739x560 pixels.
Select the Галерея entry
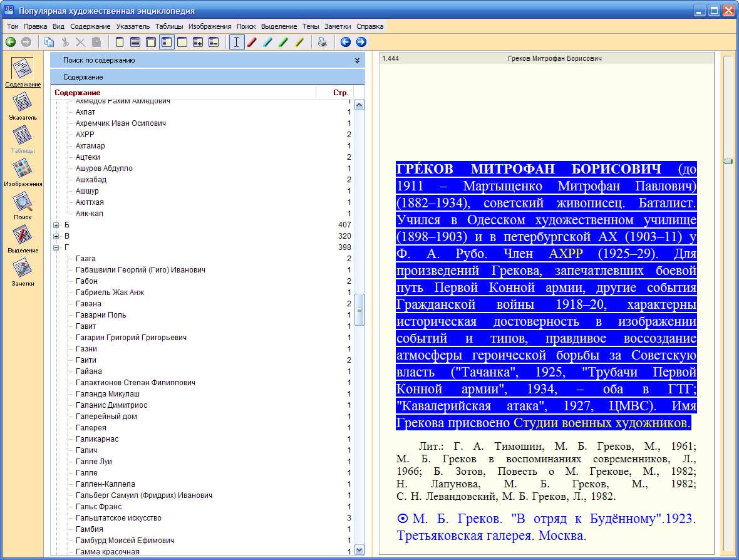pos(91,428)
